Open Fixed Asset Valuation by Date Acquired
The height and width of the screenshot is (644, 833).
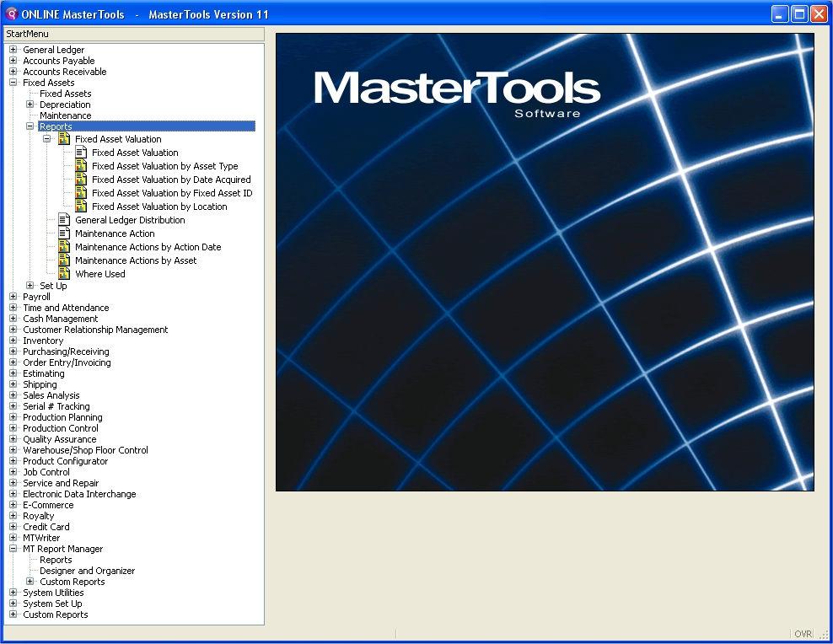click(171, 180)
